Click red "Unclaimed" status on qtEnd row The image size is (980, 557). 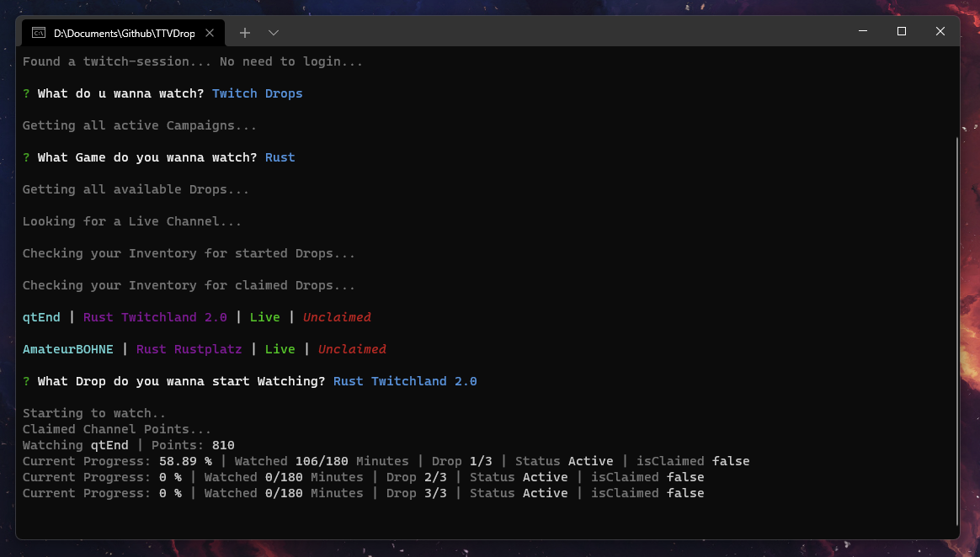337,317
